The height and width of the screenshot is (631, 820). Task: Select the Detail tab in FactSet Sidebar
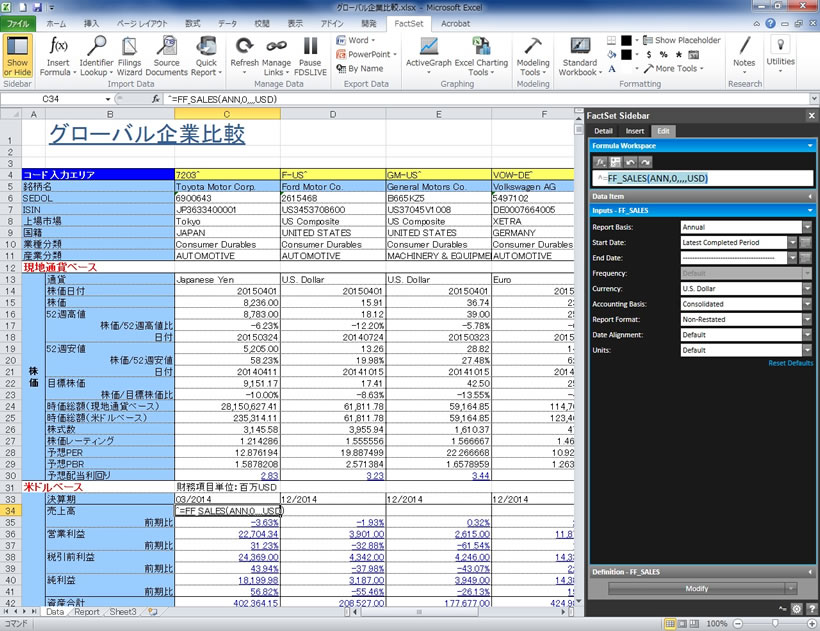[x=603, y=131]
